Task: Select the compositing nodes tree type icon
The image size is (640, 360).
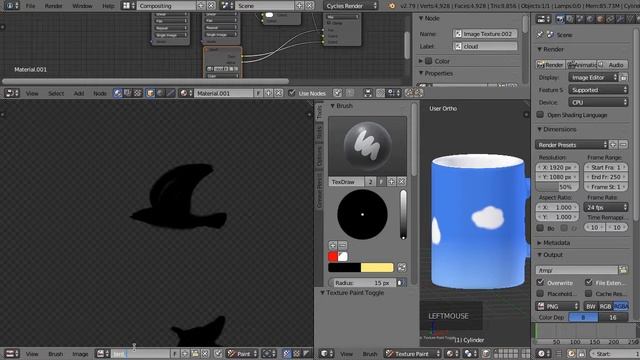Action: click(x=128, y=93)
